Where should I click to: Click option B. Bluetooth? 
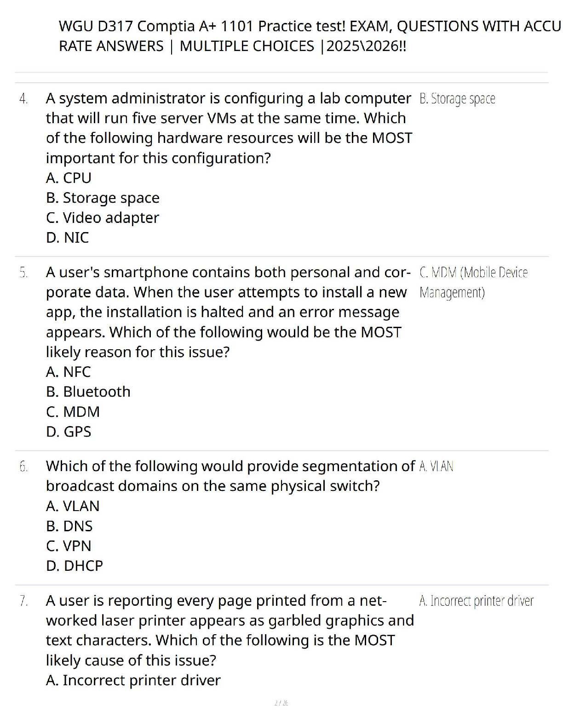coord(88,392)
